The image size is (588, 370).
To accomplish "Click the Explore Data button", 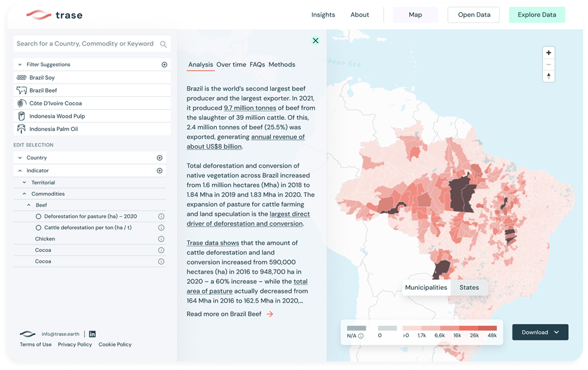I will pyautogui.click(x=537, y=15).
